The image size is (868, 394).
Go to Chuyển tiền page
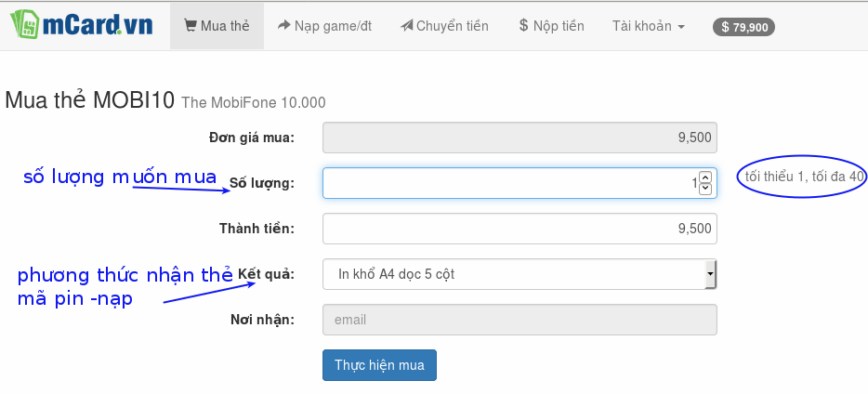(444, 25)
